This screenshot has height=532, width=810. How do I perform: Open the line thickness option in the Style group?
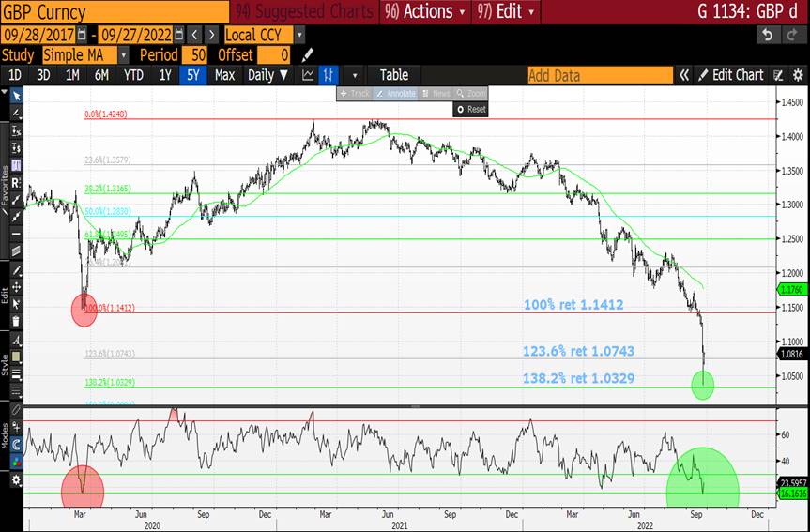click(17, 374)
